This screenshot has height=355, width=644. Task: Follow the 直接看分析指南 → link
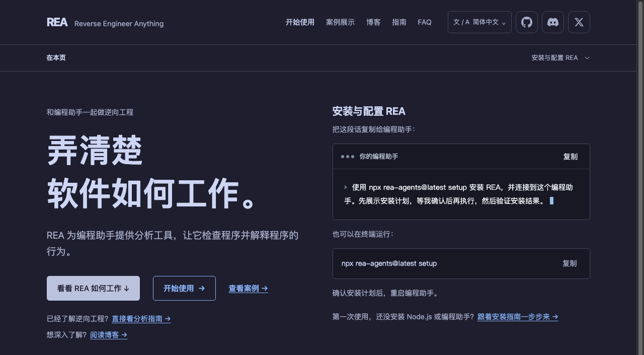pos(141,319)
